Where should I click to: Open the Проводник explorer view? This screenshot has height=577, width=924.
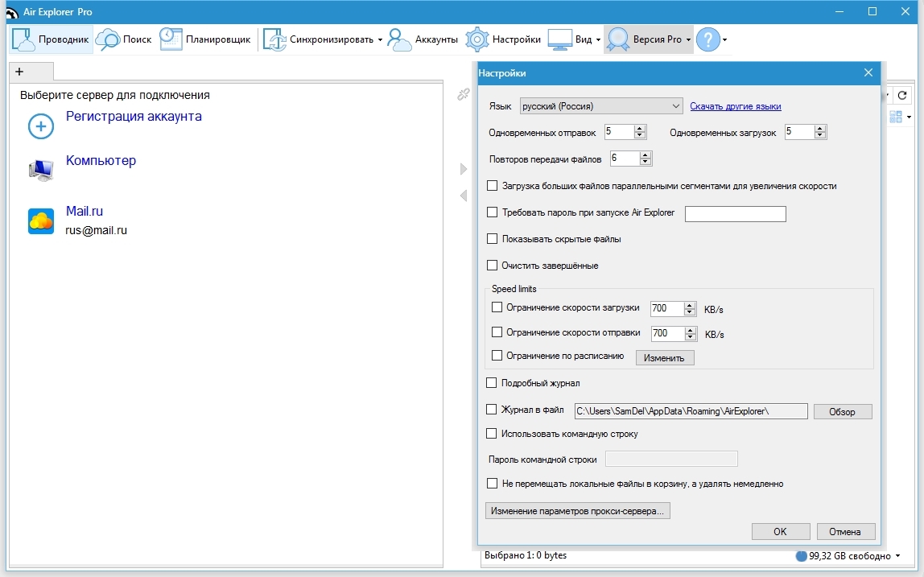(50, 39)
